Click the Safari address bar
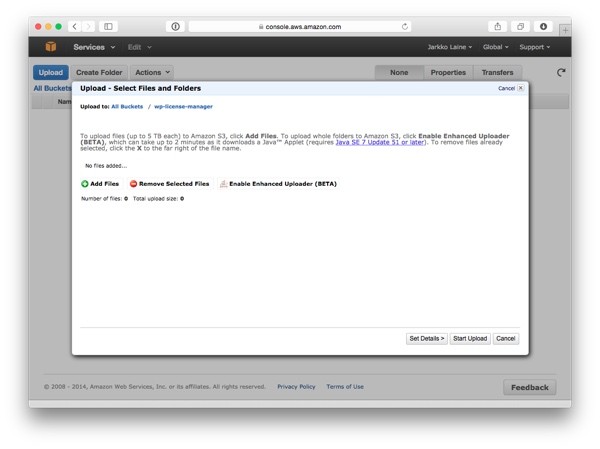 [x=300, y=26]
